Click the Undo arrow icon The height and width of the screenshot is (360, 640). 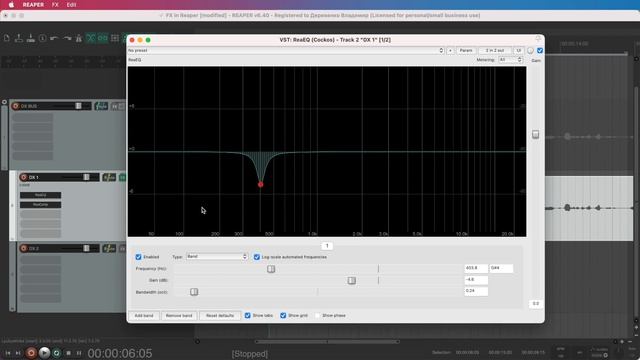coord(54,38)
